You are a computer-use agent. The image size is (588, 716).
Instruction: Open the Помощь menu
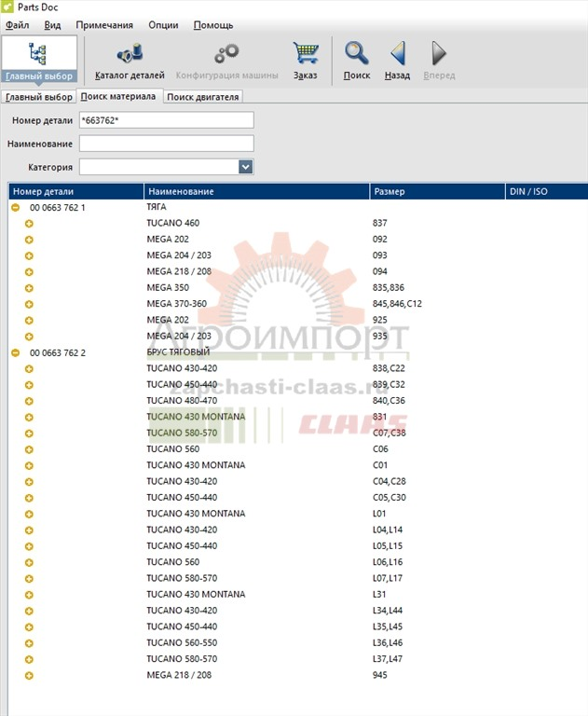click(x=213, y=25)
